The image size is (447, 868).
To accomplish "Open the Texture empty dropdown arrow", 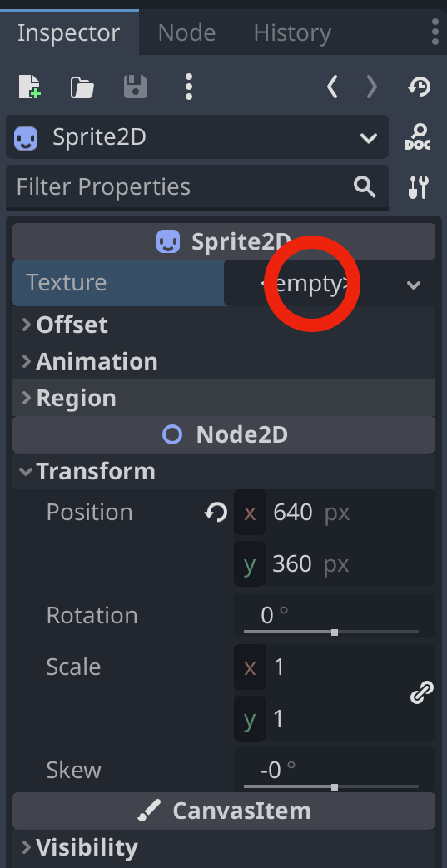I will (x=413, y=285).
